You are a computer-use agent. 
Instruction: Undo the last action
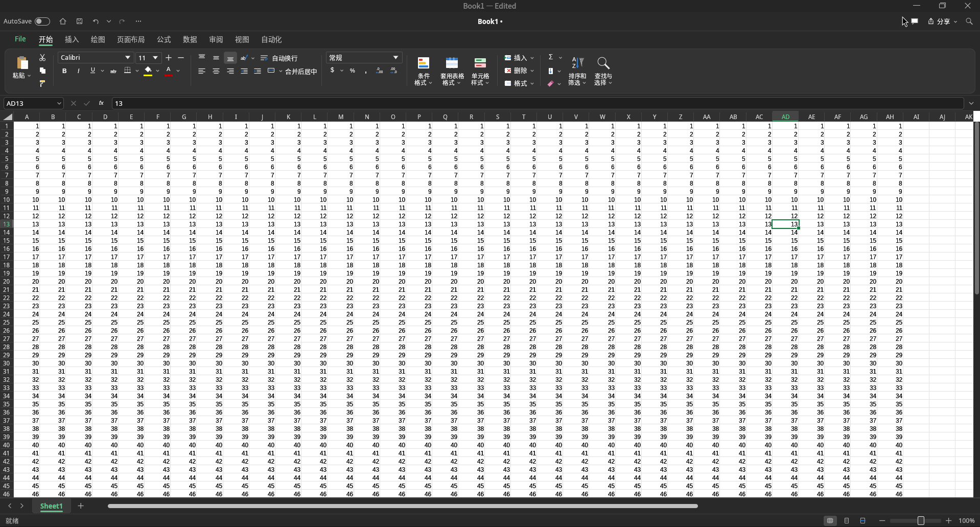point(96,21)
